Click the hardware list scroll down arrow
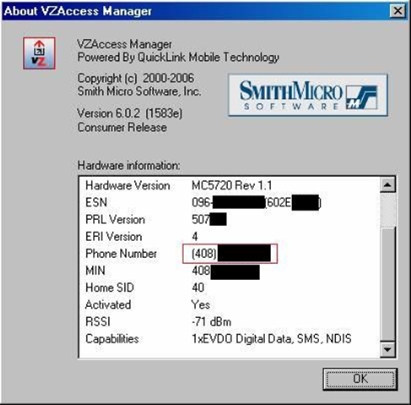Image resolution: width=411 pixels, height=405 pixels. tap(387, 349)
